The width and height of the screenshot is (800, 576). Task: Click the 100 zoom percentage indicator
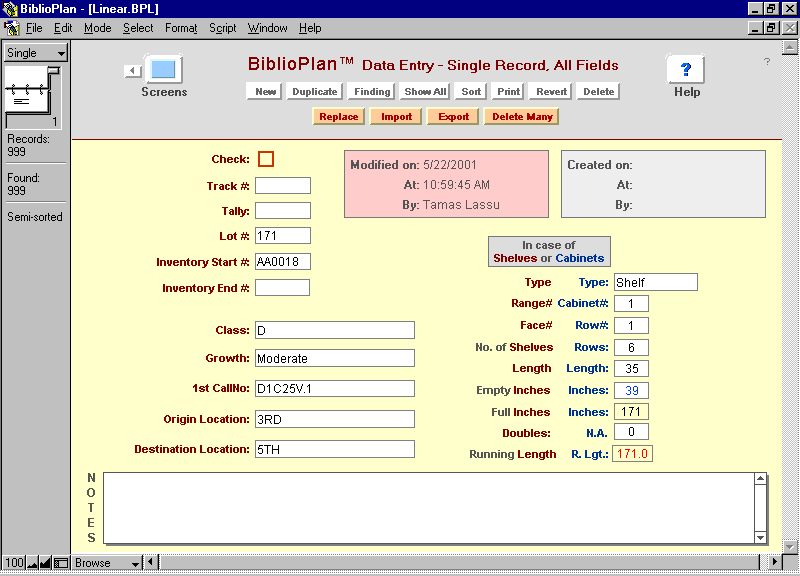click(14, 563)
